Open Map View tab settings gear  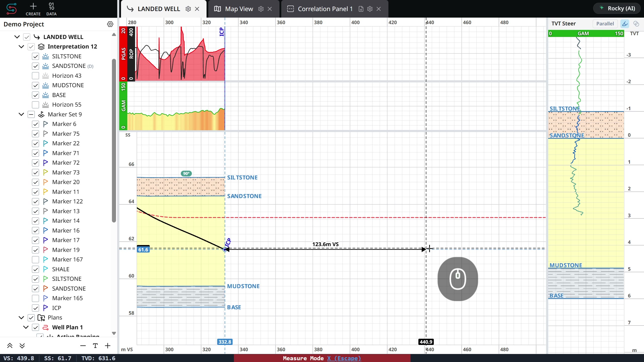(x=261, y=9)
